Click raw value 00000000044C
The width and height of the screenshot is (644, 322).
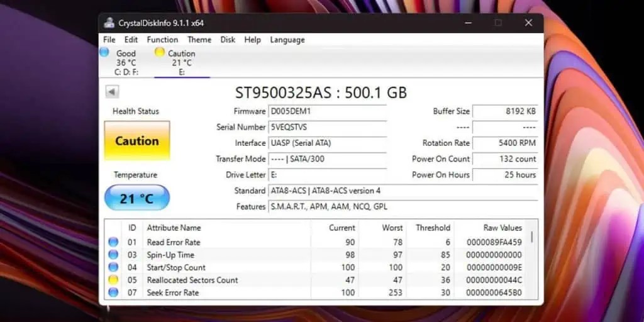coord(494,280)
